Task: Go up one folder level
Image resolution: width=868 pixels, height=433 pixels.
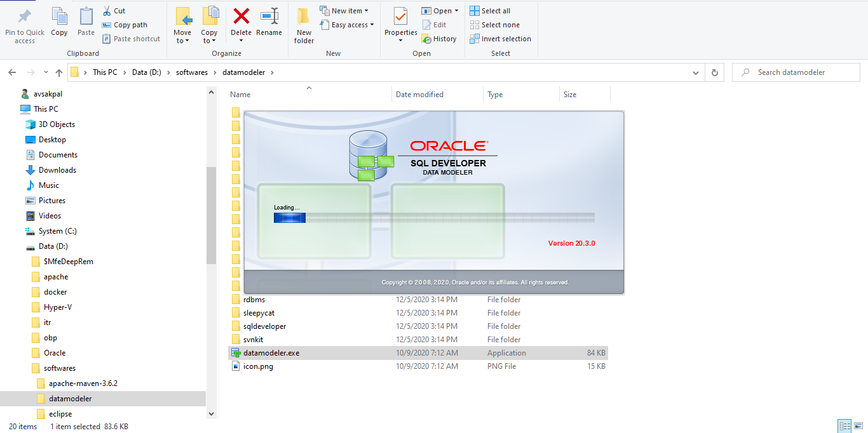Action: [59, 72]
